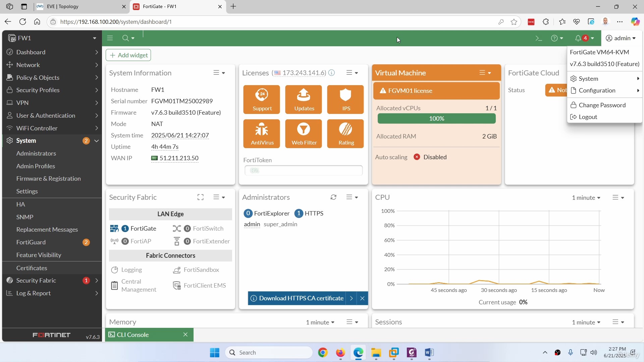Open Configuration submenu in admin menu
Viewport: 644px width, 362px height.
pos(604,90)
